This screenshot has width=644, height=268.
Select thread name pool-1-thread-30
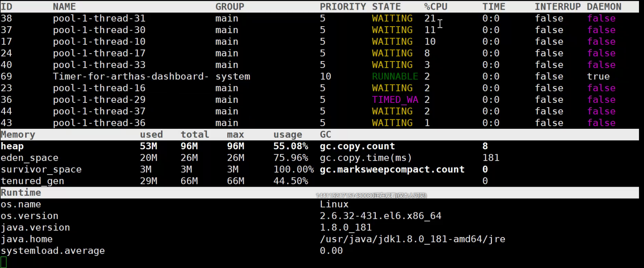[99, 30]
